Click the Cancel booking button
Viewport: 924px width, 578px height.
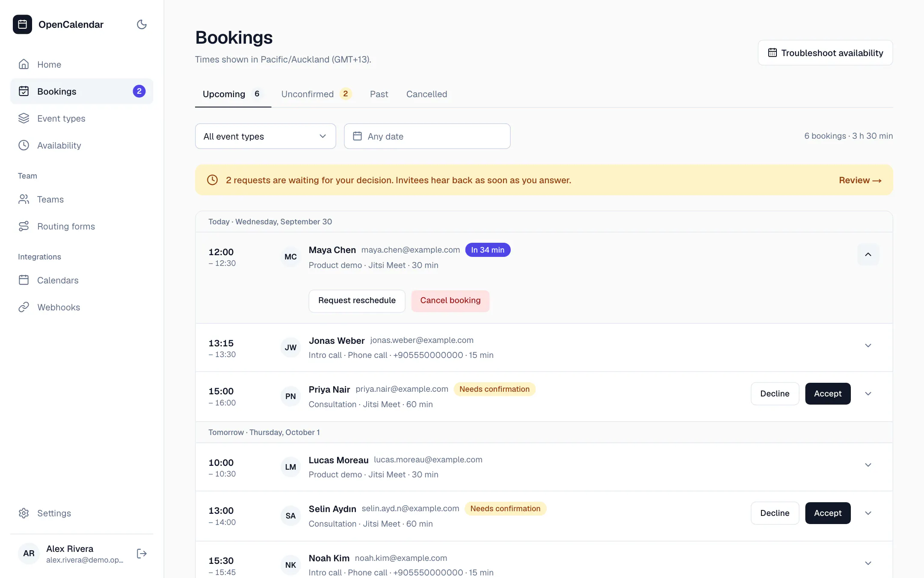click(450, 301)
